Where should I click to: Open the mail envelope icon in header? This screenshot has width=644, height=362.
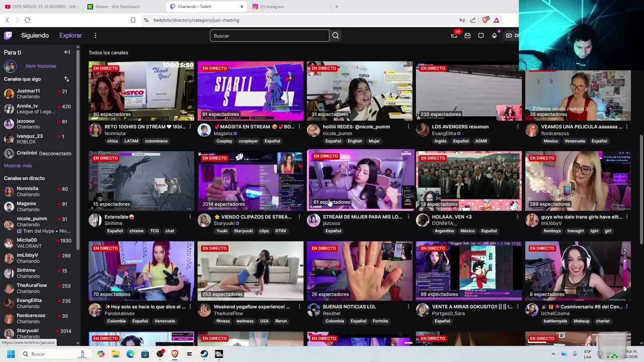pyautogui.click(x=467, y=36)
